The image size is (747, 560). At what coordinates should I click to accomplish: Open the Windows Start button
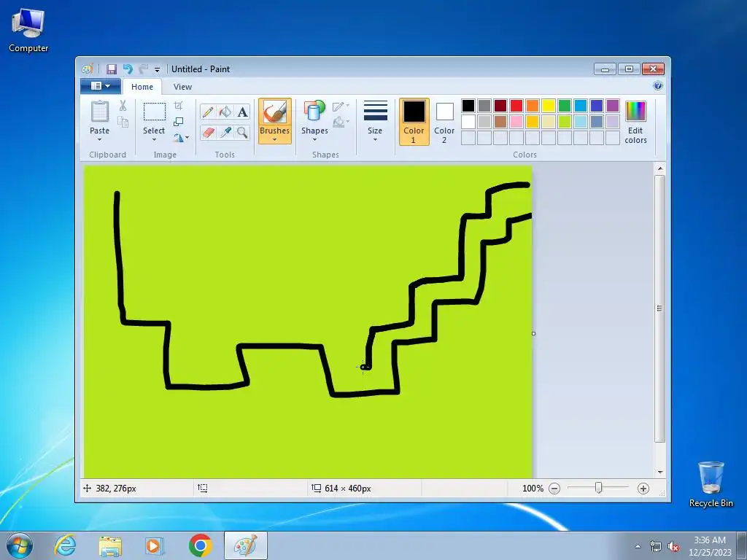click(19, 545)
